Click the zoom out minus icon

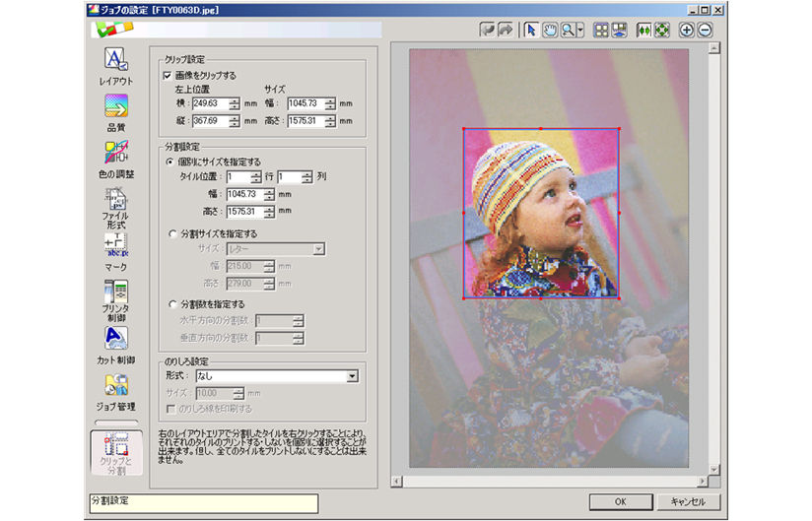705,30
